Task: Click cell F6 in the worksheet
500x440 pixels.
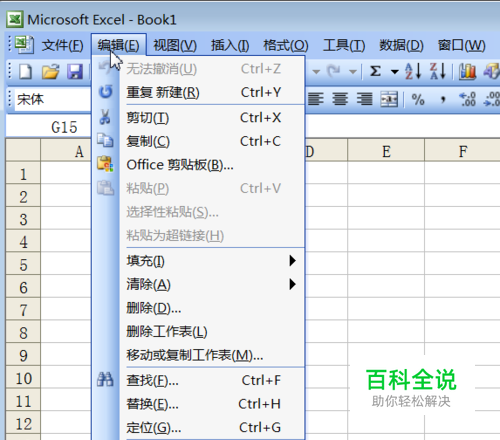Action: [x=462, y=287]
